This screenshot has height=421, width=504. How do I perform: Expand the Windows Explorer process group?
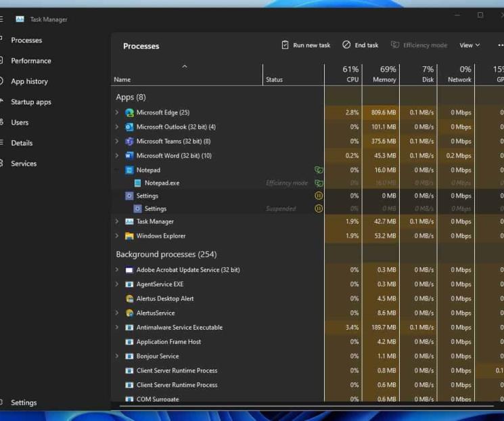pos(117,236)
